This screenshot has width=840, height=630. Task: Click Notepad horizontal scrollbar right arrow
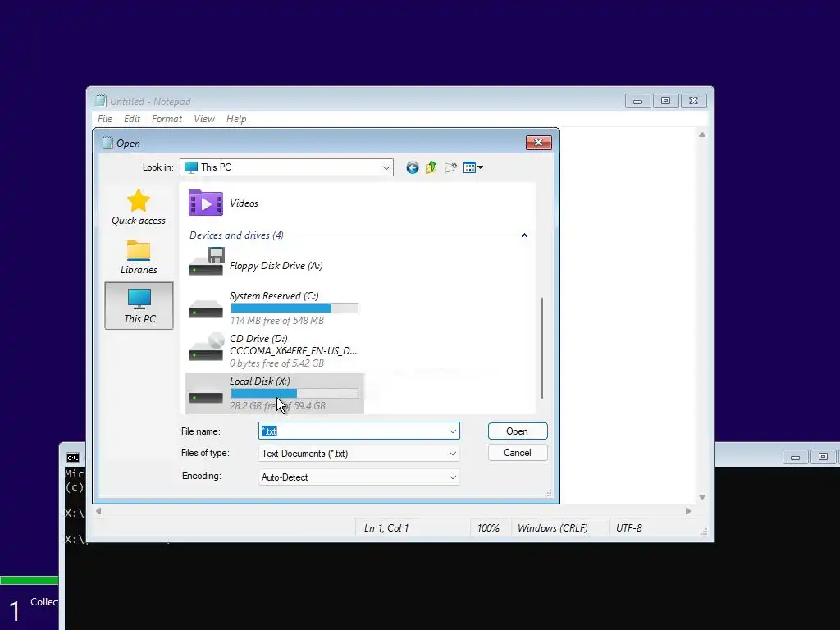[688, 511]
